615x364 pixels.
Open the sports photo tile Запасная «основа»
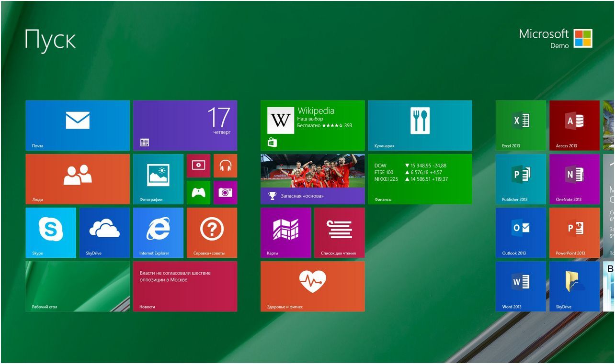point(312,178)
